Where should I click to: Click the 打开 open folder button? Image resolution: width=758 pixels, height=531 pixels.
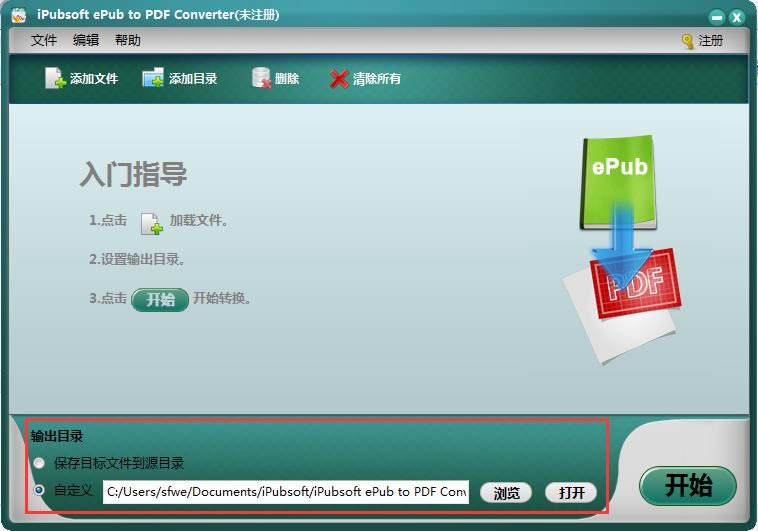[571, 493]
